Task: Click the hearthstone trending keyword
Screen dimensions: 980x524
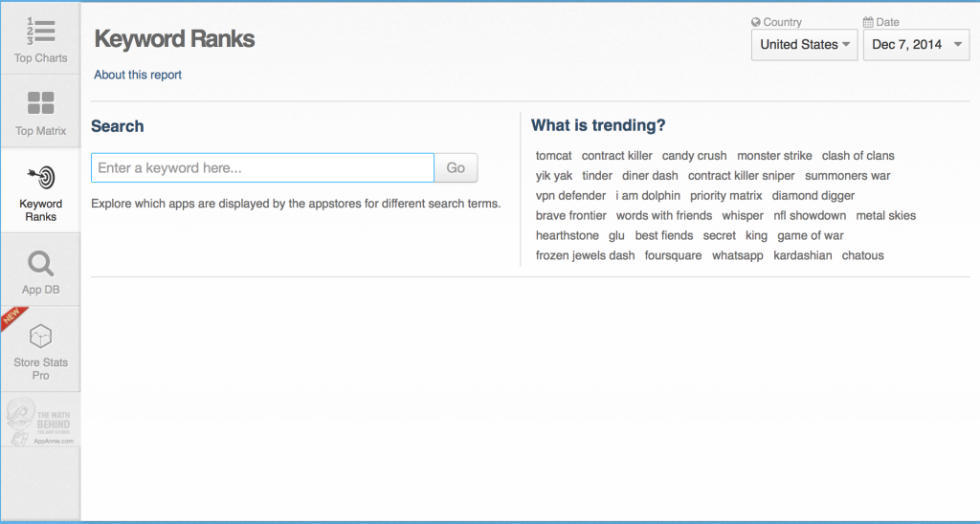Action: (x=567, y=236)
